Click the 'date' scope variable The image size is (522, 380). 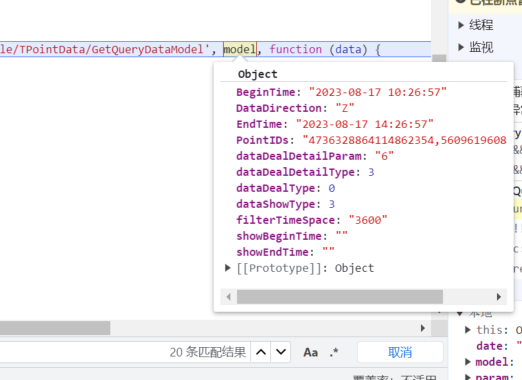click(489, 346)
